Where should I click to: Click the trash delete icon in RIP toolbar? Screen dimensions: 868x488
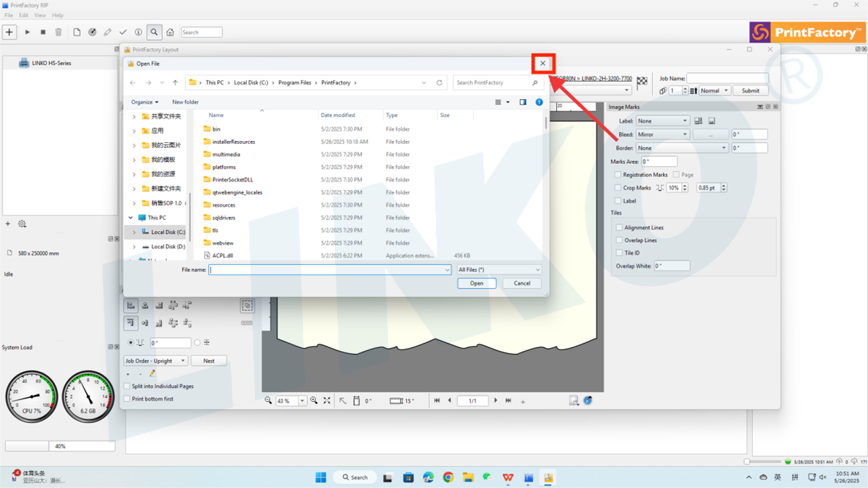click(x=58, y=32)
